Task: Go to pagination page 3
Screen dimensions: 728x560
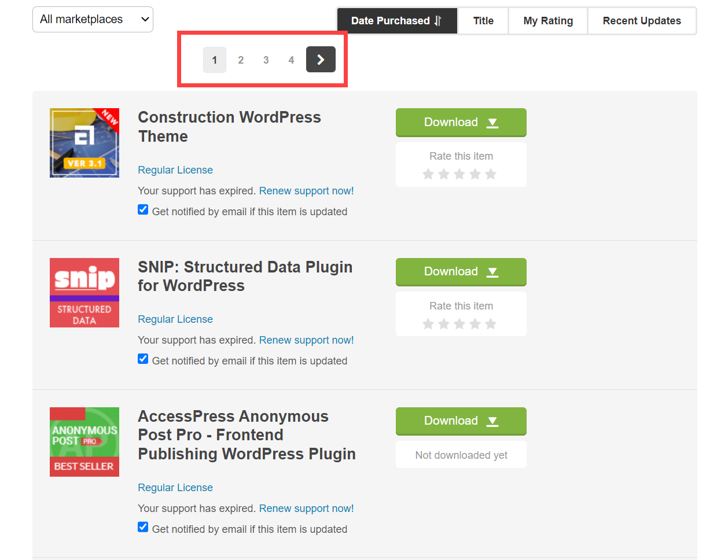Action: point(266,60)
